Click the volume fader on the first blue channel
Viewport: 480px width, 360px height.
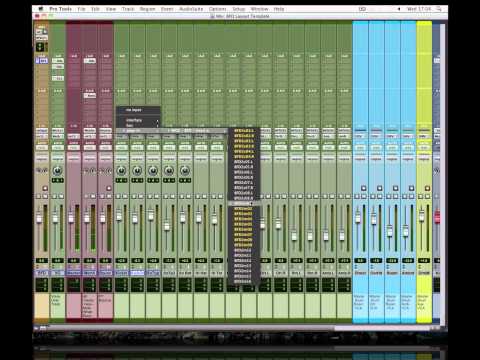coord(358,217)
